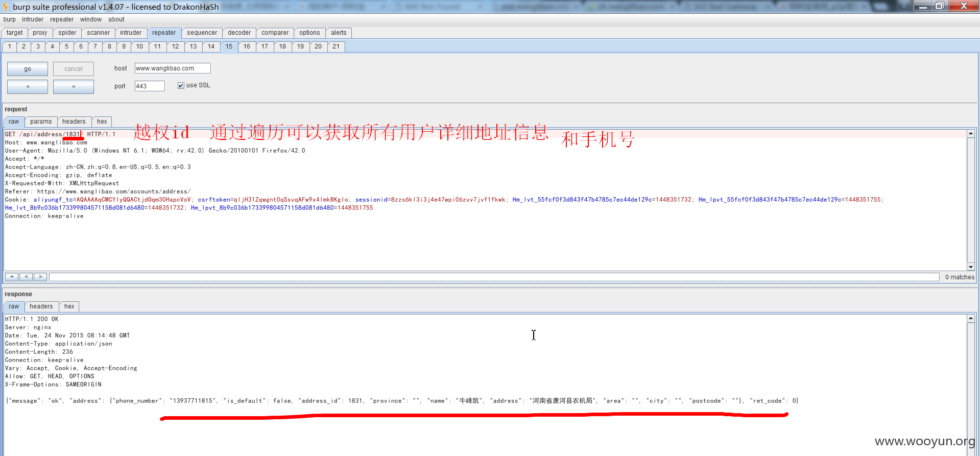This screenshot has width=980, height=456.
Task: Go to next request with > button
Action: [x=74, y=86]
